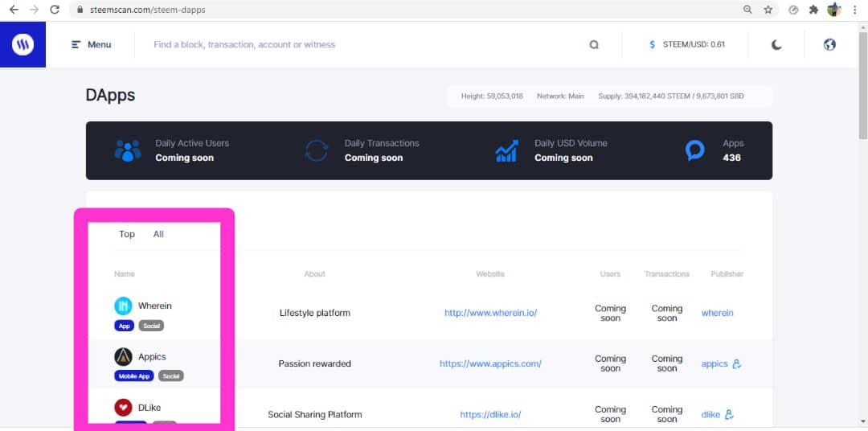Open the appics publisher link
This screenshot has width=868, height=431.
[x=714, y=364]
